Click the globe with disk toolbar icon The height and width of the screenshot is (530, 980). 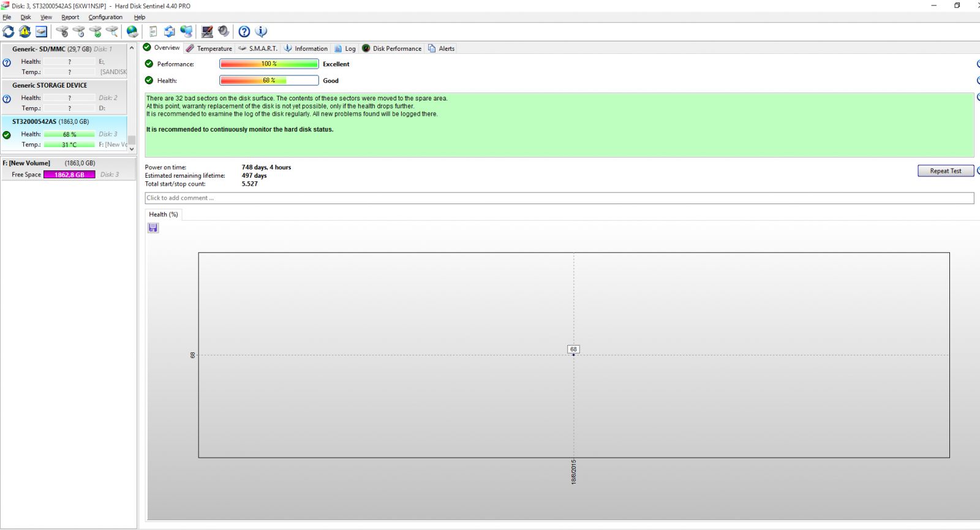pos(132,31)
